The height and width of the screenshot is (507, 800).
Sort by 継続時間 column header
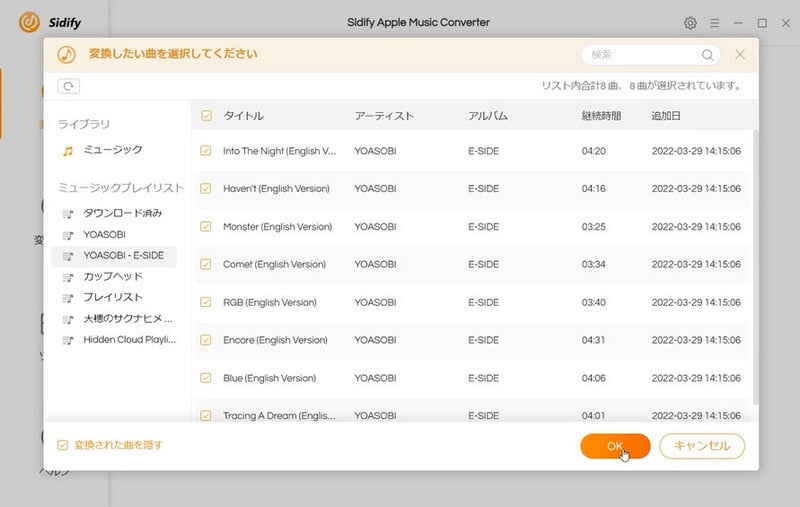(601, 116)
